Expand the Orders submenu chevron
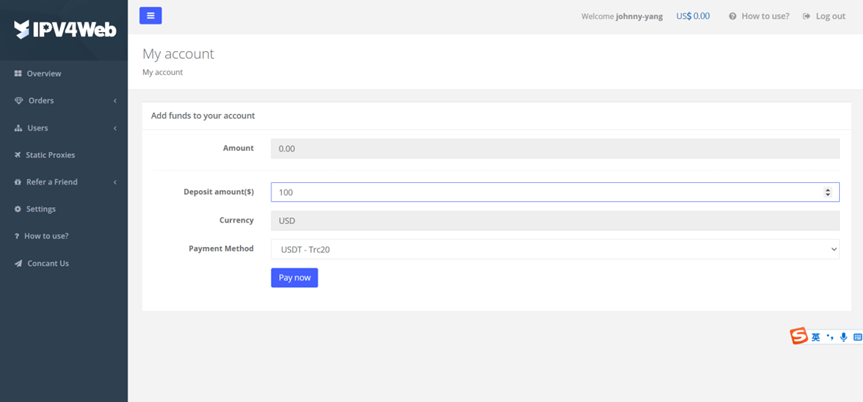This screenshot has height=402, width=863. 115,101
